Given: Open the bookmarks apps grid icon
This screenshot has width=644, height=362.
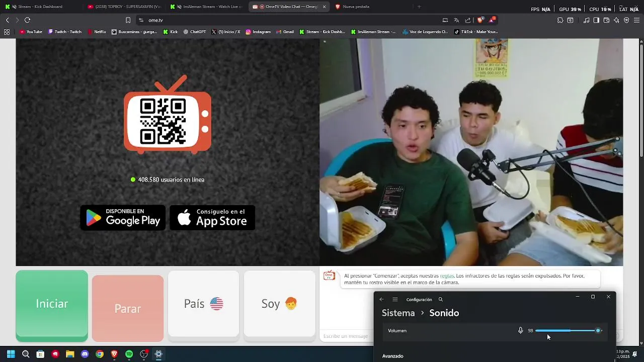Looking at the screenshot, I should pyautogui.click(x=7, y=32).
